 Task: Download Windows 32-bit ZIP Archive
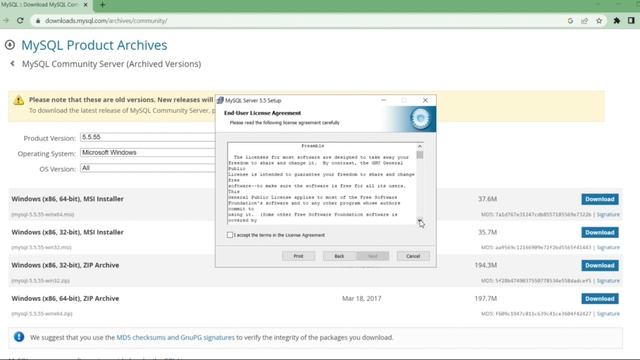(600, 265)
